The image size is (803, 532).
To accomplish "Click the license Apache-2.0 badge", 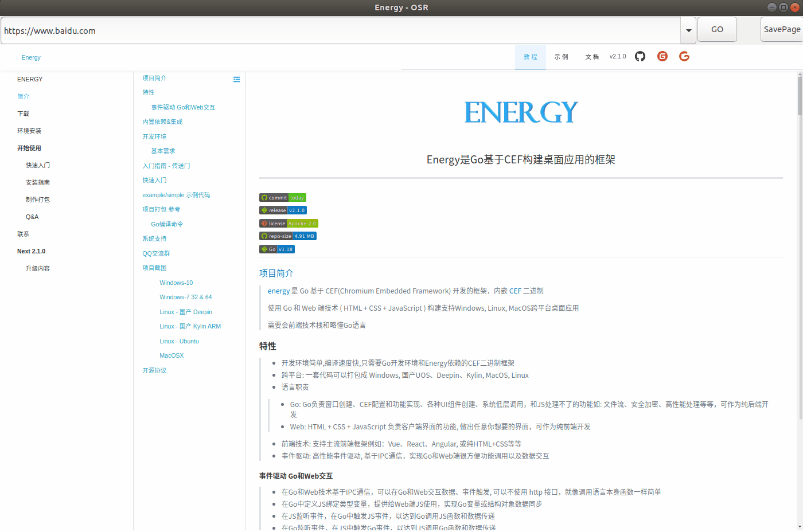I will 289,224.
